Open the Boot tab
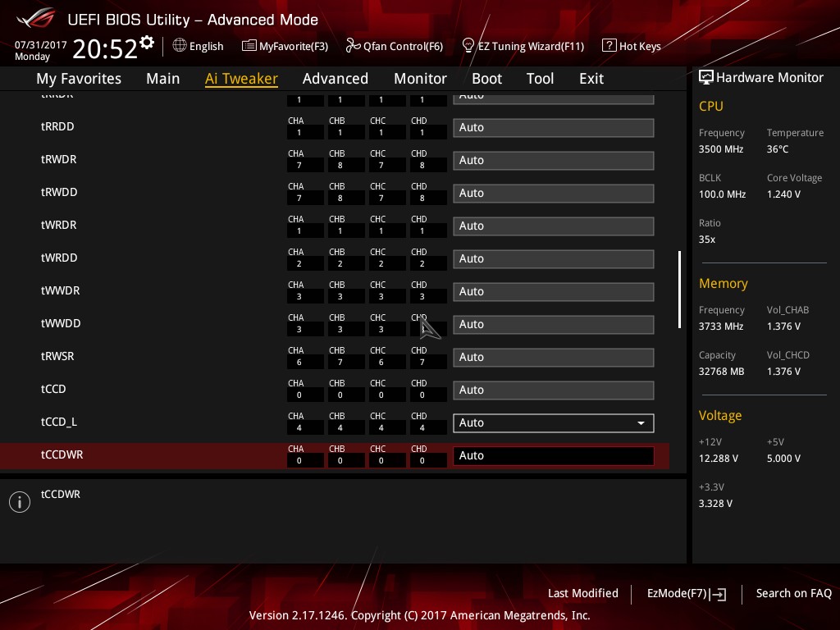 tap(486, 79)
